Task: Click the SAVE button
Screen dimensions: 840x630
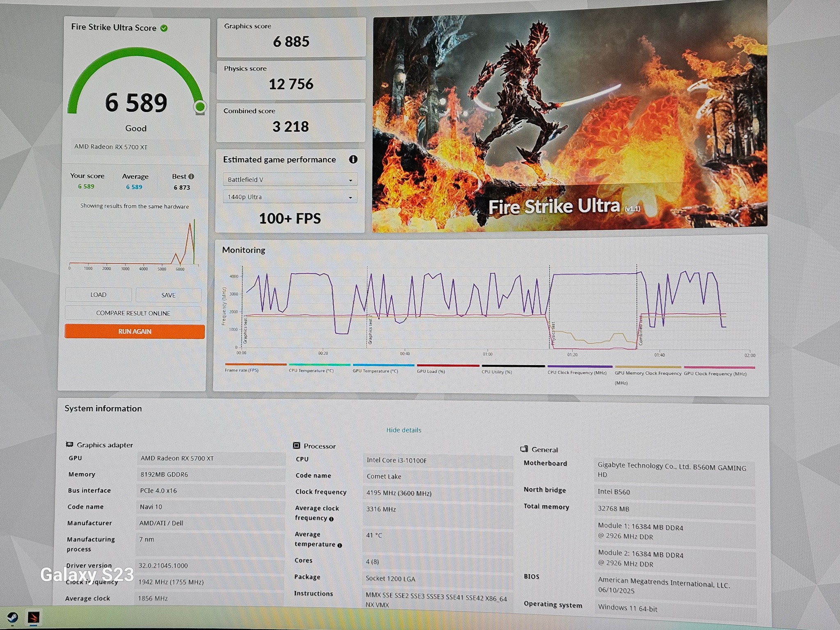Action: pyautogui.click(x=168, y=295)
